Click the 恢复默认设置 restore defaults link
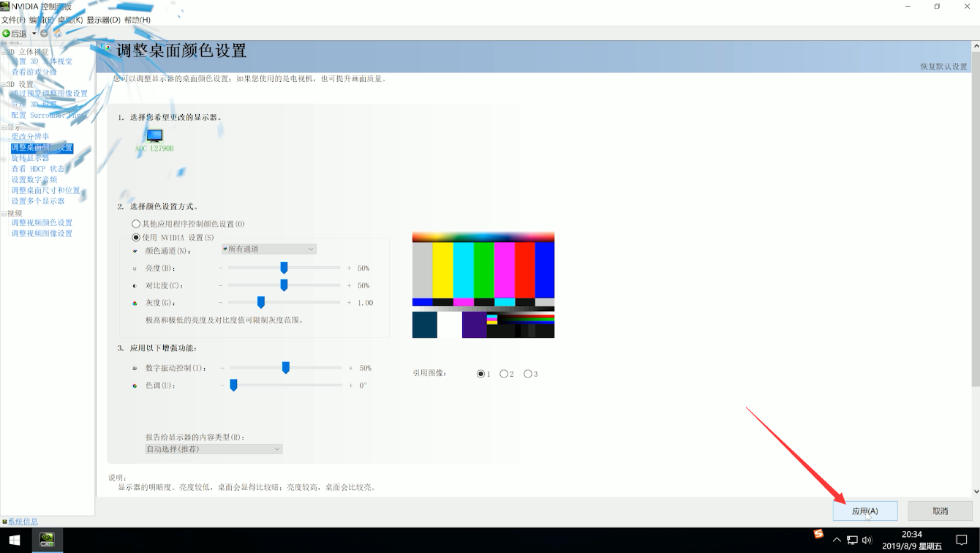The width and height of the screenshot is (980, 553). click(x=943, y=67)
